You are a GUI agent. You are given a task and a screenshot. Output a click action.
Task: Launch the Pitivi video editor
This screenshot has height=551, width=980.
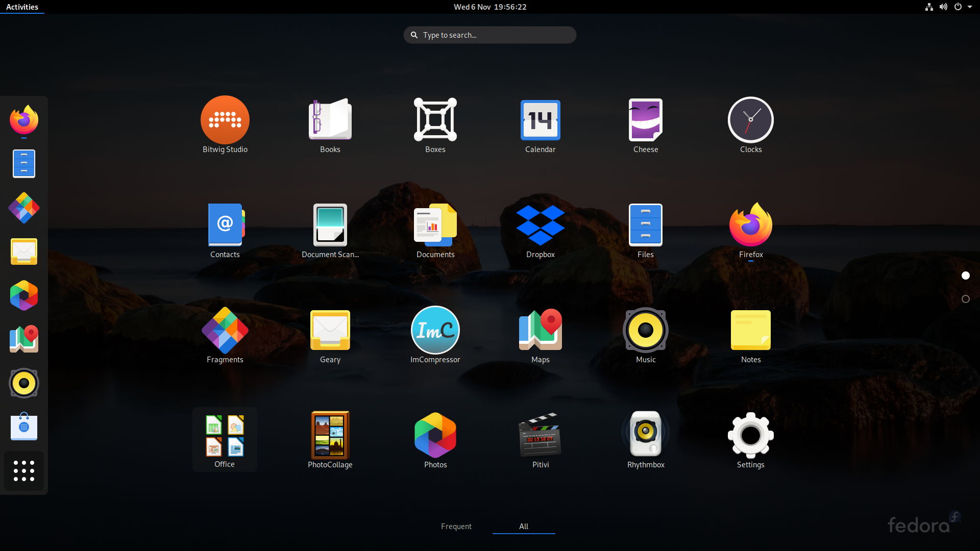pos(540,436)
